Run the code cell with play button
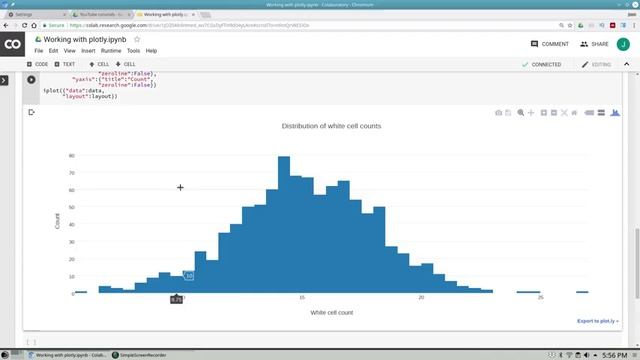The height and width of the screenshot is (360, 640). [31, 80]
